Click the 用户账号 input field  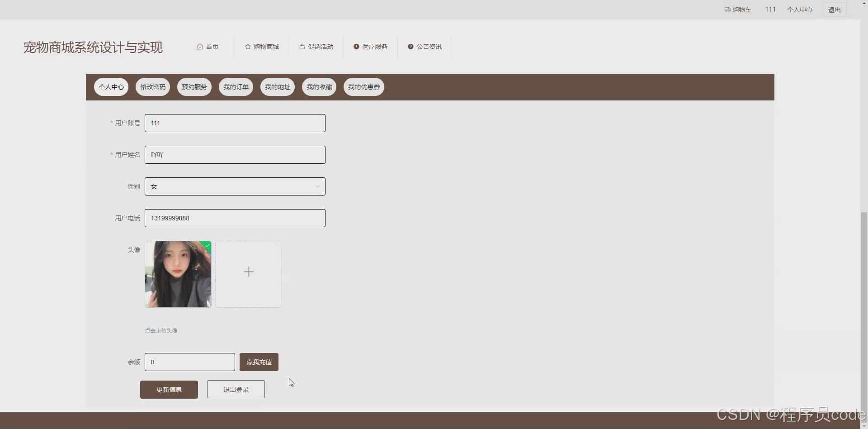point(235,123)
